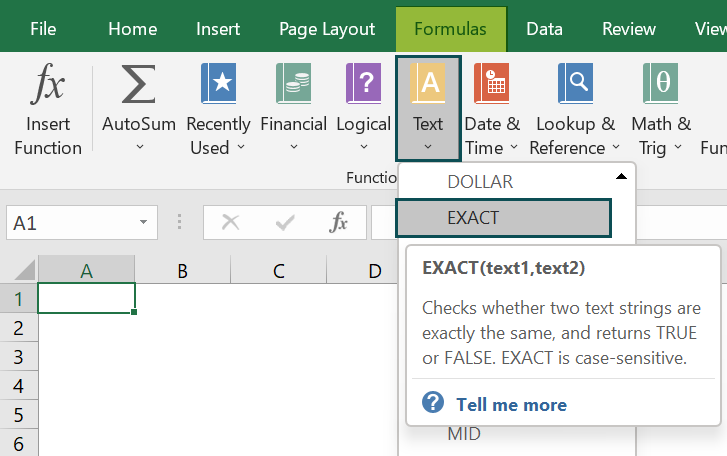Select column D header

click(363, 271)
